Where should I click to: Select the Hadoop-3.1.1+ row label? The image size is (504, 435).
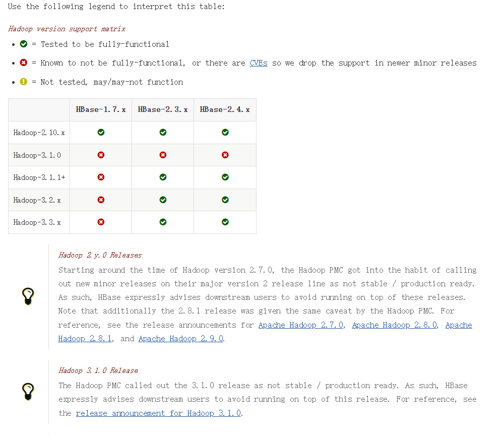pos(39,177)
